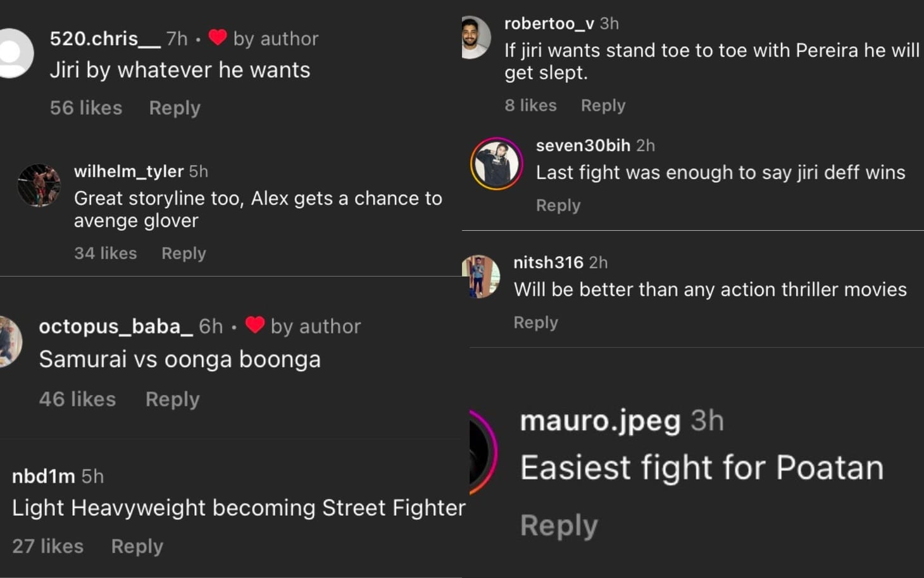The image size is (924, 578).
Task: View the 56 likes on Jiri comment
Action: [x=85, y=108]
